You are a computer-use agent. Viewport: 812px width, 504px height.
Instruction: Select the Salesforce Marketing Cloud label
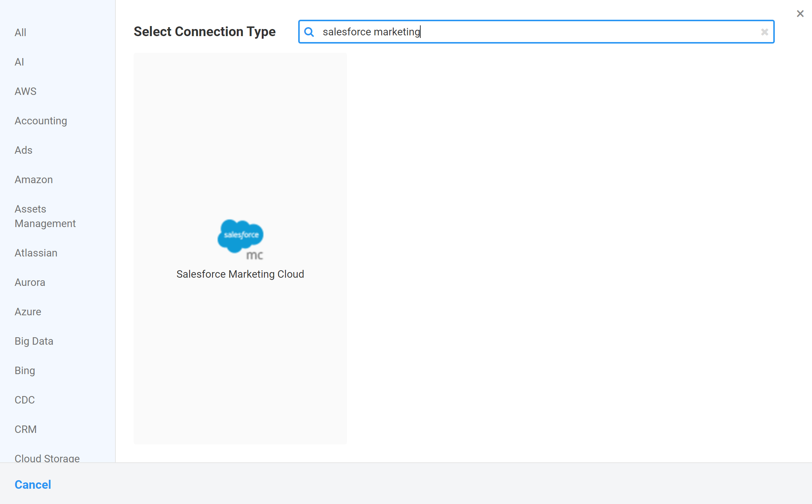click(x=240, y=274)
